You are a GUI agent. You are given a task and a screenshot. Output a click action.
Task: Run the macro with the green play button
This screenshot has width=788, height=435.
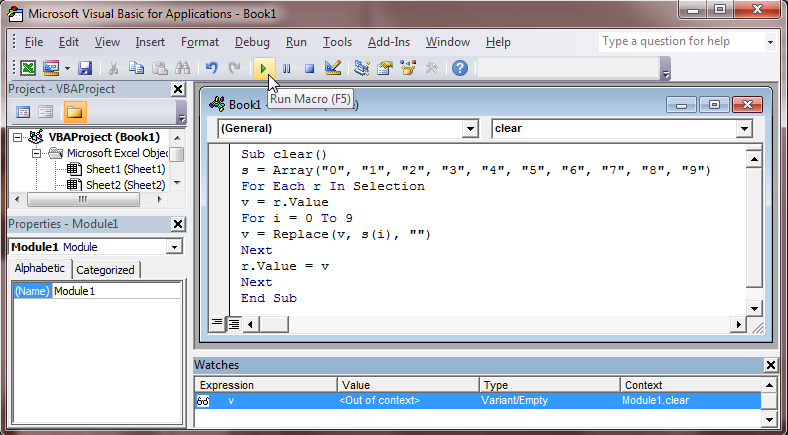[x=263, y=68]
